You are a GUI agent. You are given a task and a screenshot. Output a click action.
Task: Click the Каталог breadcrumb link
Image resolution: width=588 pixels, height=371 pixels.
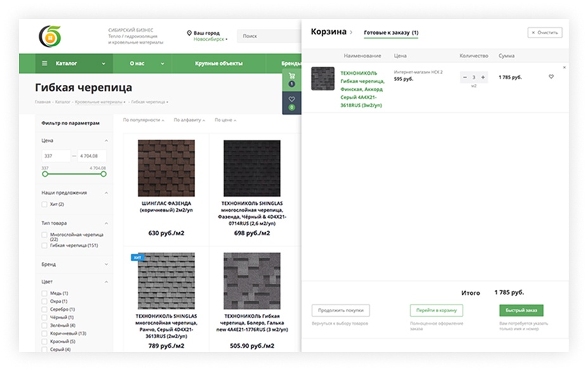63,101
